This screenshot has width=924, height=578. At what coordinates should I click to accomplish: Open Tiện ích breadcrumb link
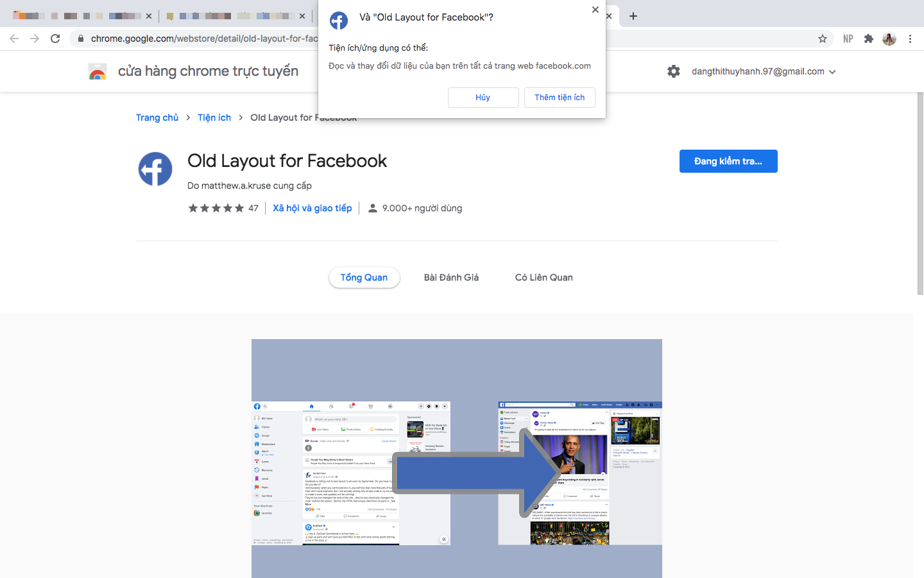[x=214, y=118]
